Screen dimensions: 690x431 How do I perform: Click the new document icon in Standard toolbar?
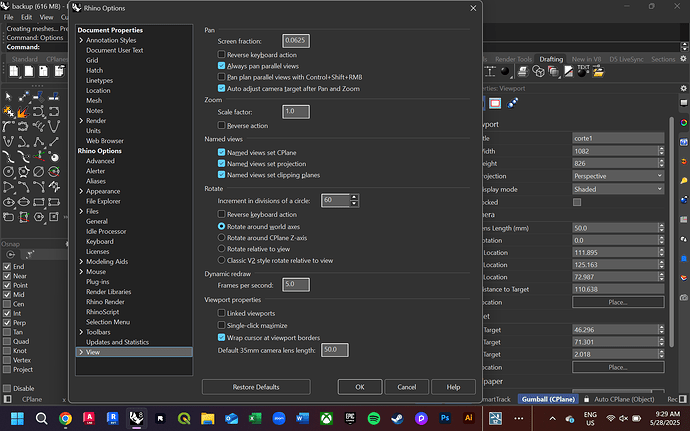[14, 71]
